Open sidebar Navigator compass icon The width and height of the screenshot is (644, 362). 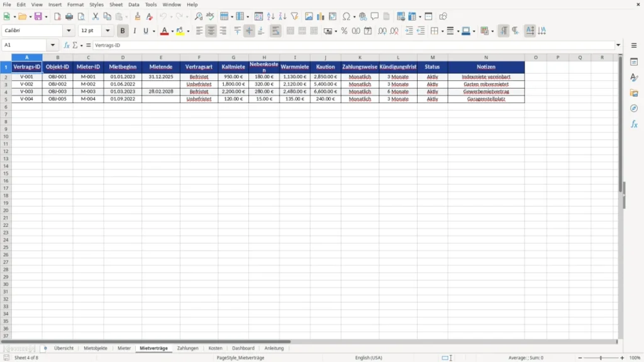click(634, 108)
